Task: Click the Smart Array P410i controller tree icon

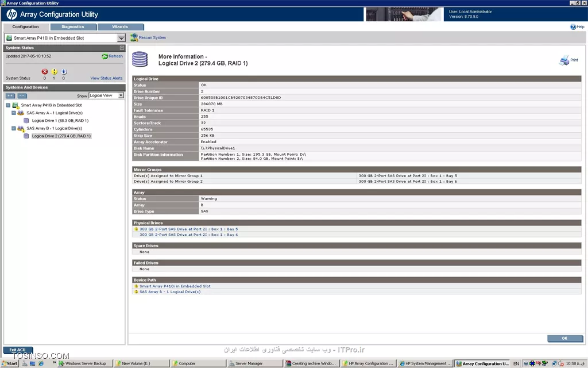Action: pyautogui.click(x=16, y=106)
